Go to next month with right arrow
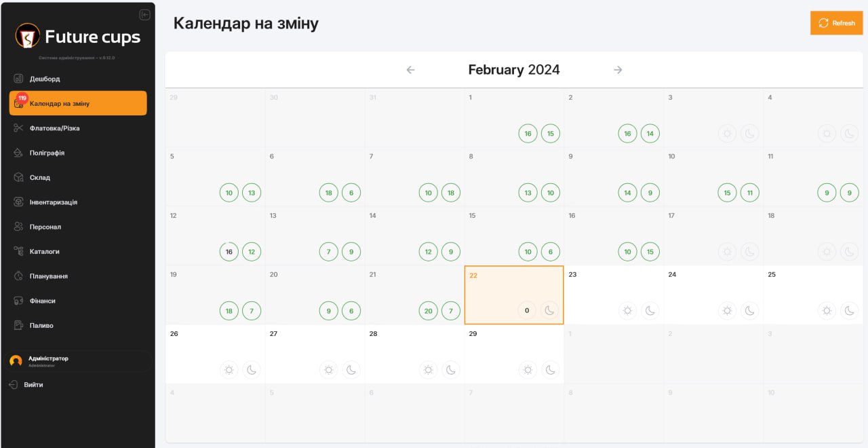Image resolution: width=868 pixels, height=448 pixels. click(618, 70)
